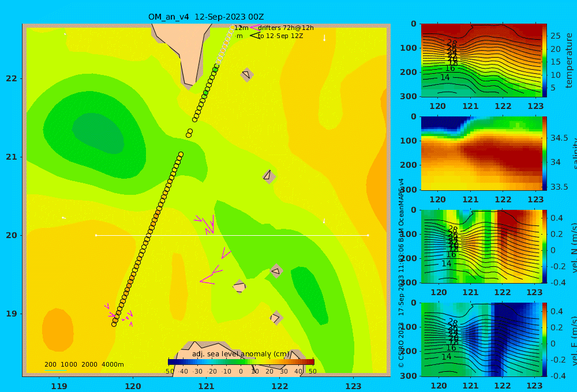Click the 25 tick on temperature colorbar
The width and height of the screenshot is (577, 392).
coord(556,36)
